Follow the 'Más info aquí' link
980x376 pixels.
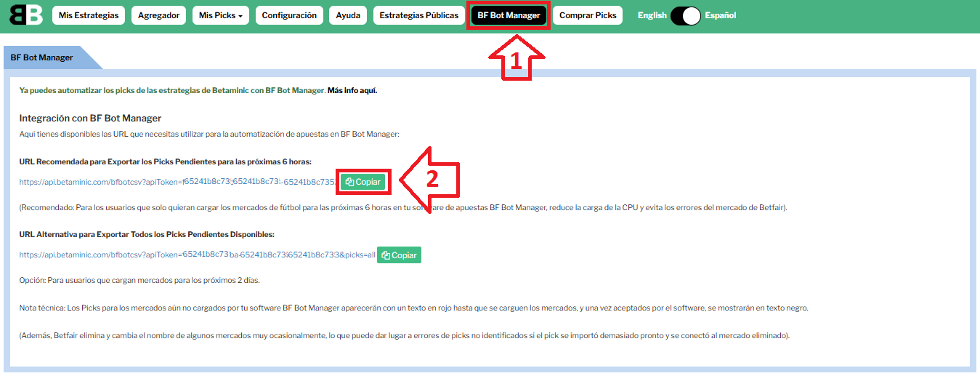352,91
